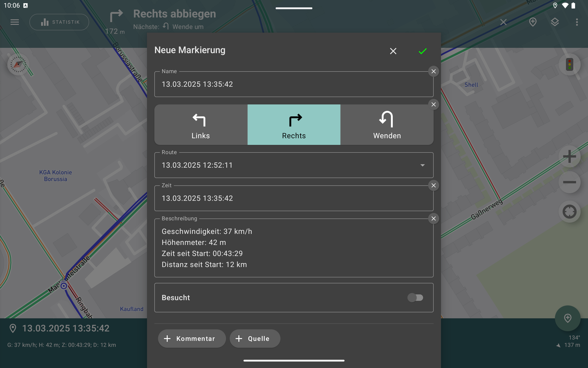
Task: Tap the floating add-marker button
Action: pos(568,318)
